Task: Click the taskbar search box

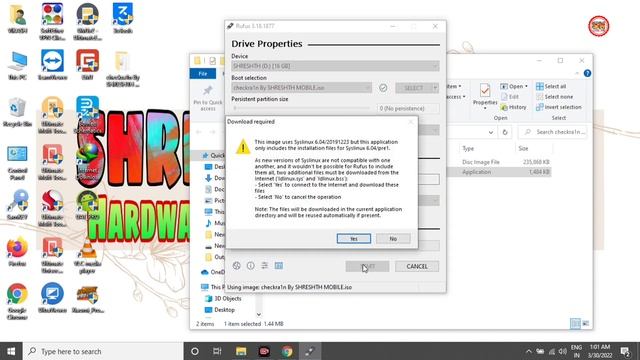Action: click(x=103, y=351)
